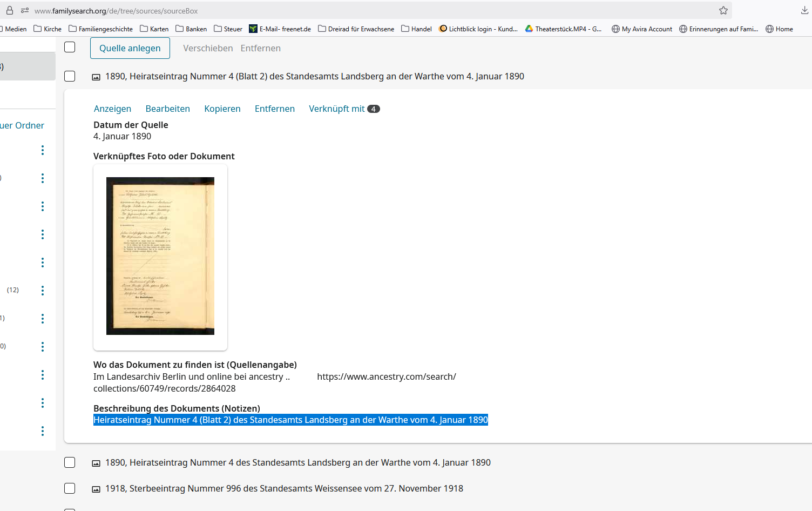Open the Familiengeschichte bookmark folder
This screenshot has height=511, width=812.
101,29
